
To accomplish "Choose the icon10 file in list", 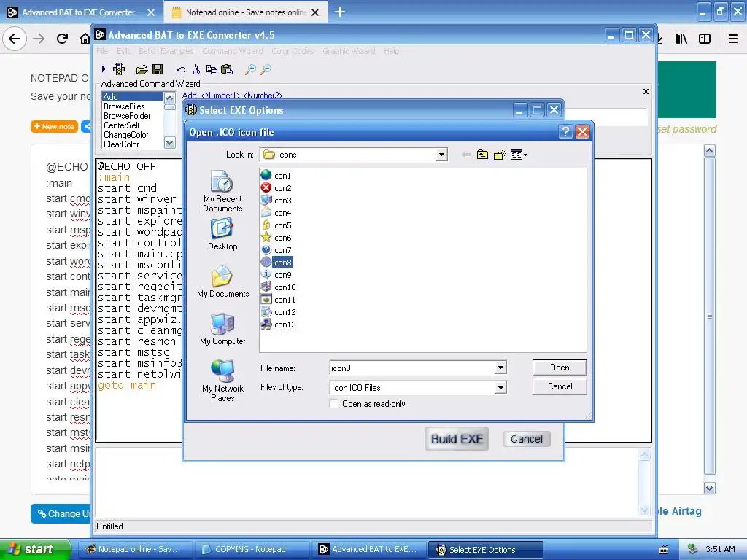I will click(x=278, y=287).
